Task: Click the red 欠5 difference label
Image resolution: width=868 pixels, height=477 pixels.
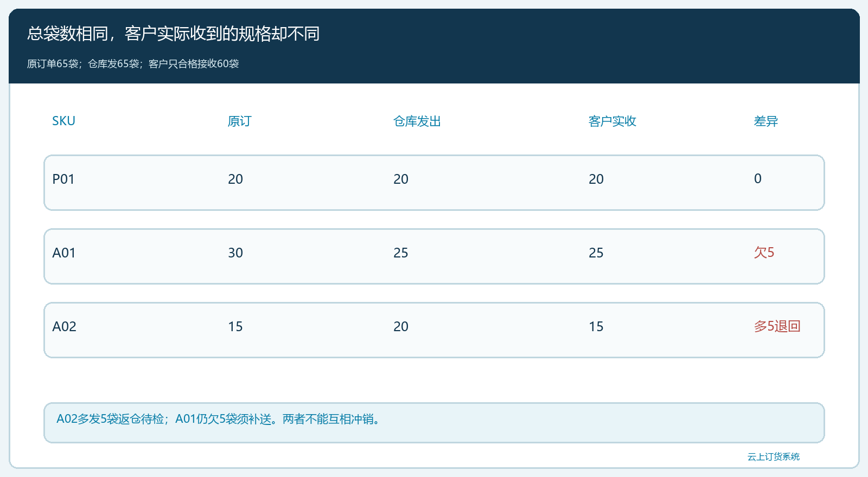Action: pos(764,253)
